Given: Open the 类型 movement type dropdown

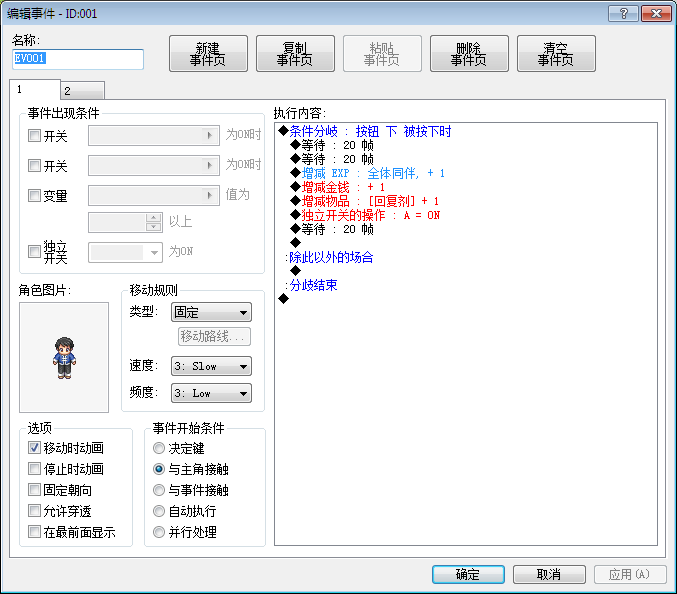Looking at the screenshot, I should 211,312.
